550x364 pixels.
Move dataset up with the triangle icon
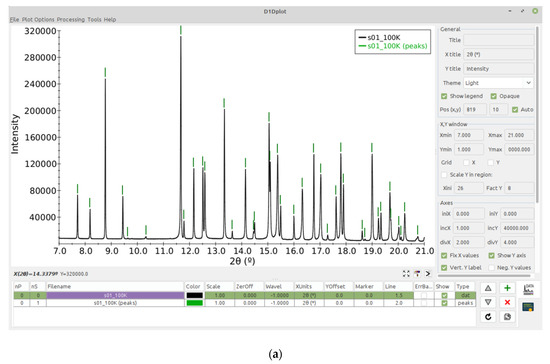(488, 288)
